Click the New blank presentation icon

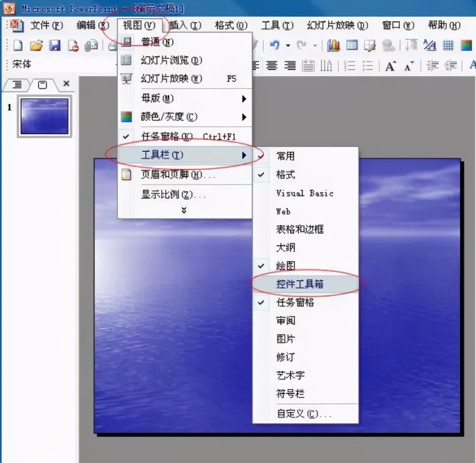point(18,45)
